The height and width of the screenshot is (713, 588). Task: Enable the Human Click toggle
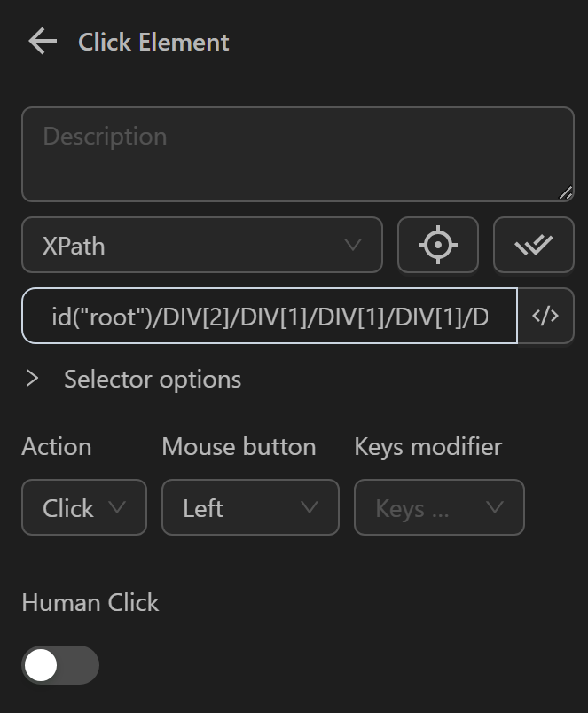[60, 665]
